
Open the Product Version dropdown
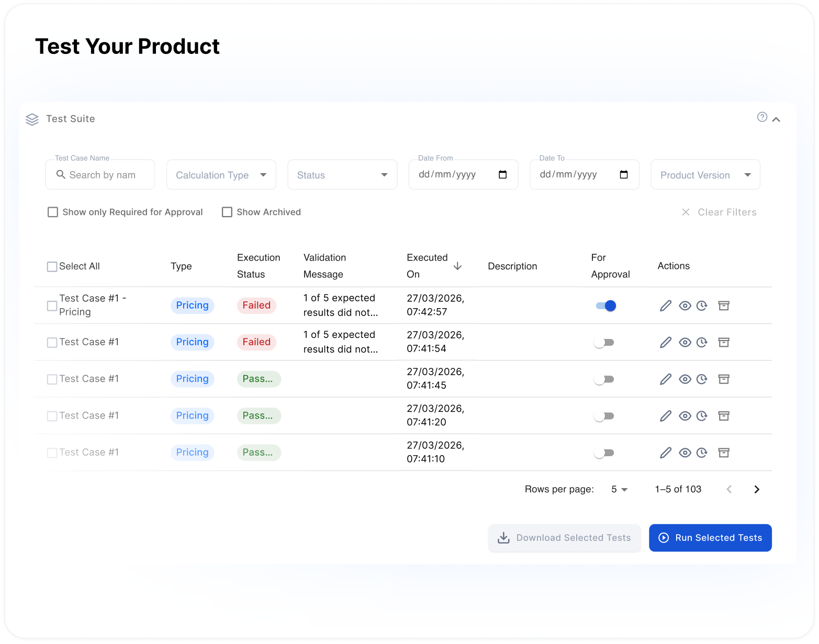(705, 175)
